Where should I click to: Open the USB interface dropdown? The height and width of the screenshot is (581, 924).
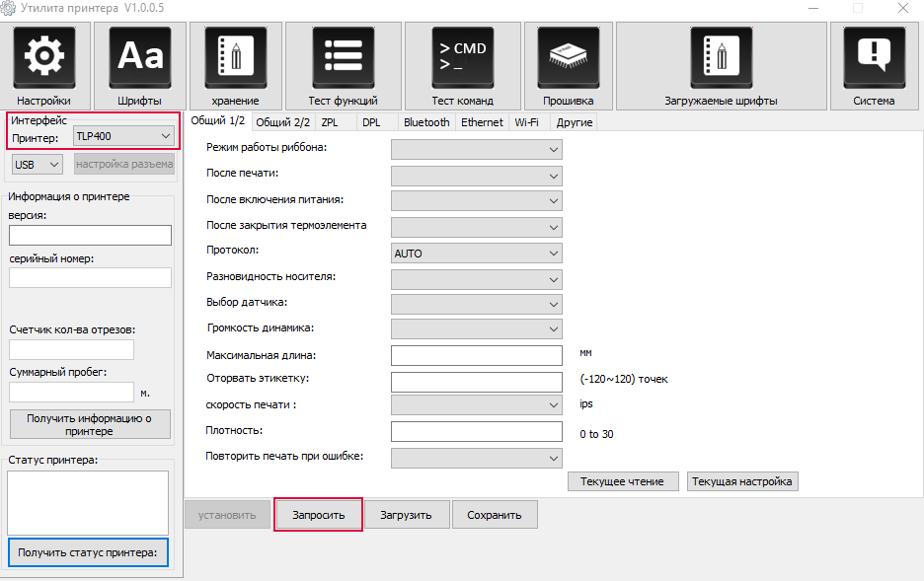pos(38,164)
